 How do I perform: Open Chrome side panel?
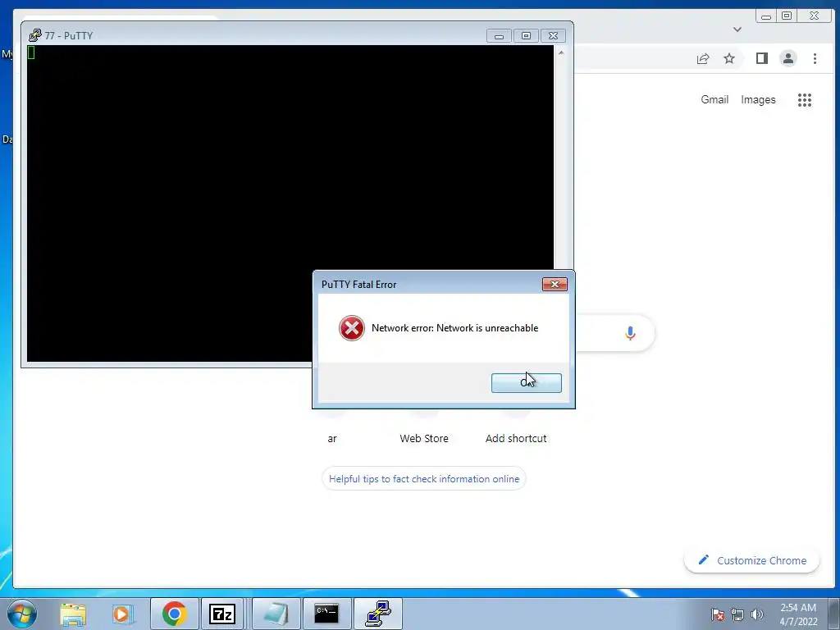762,58
